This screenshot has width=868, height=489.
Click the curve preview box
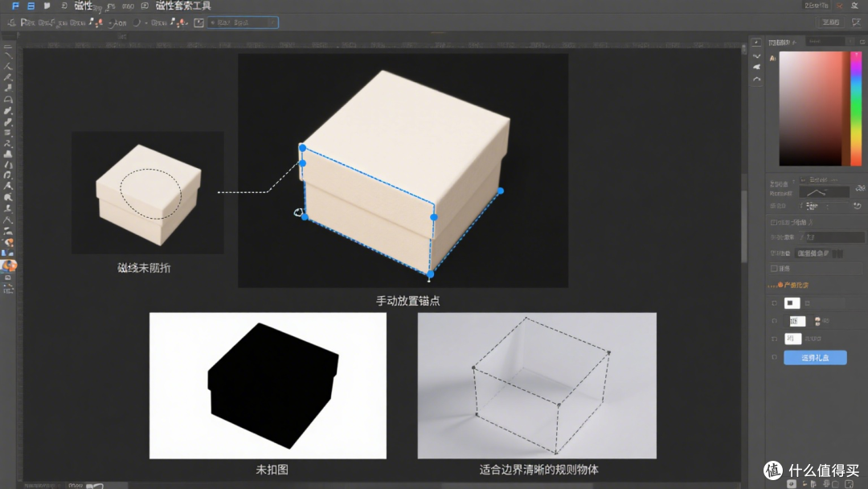pos(825,193)
